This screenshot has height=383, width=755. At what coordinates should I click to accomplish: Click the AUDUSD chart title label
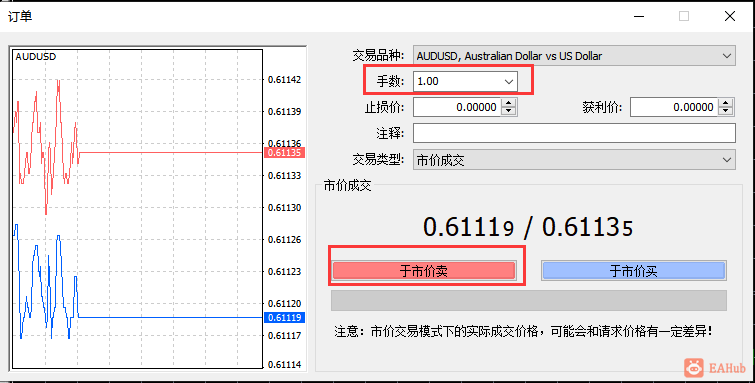click(x=36, y=57)
